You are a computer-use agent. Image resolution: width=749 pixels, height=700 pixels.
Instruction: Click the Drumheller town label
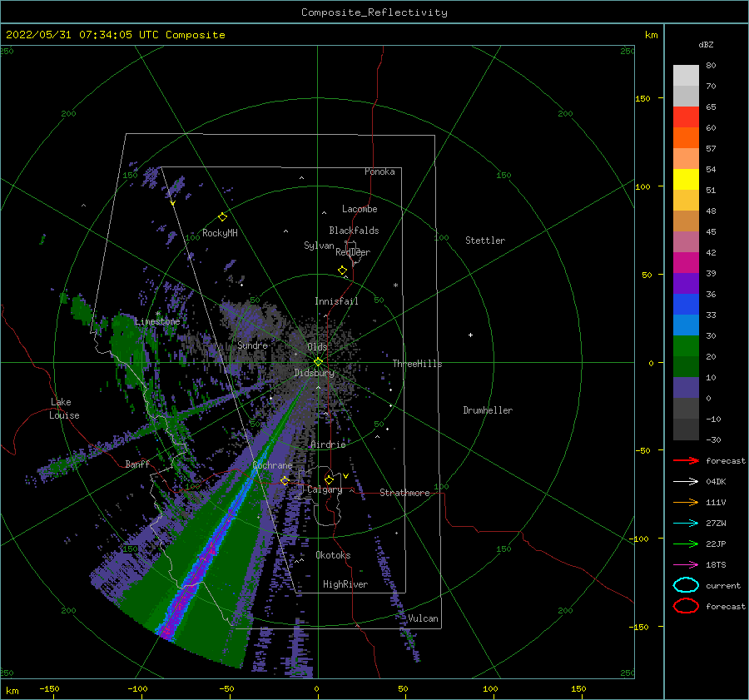point(488,410)
